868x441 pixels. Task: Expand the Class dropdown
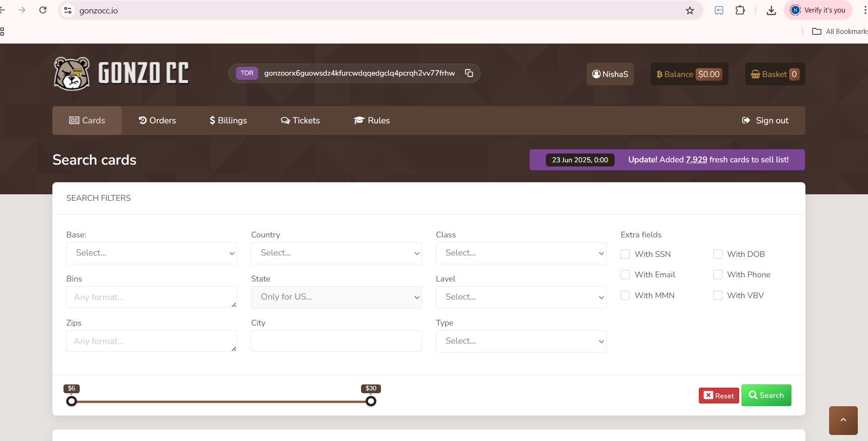click(x=521, y=253)
